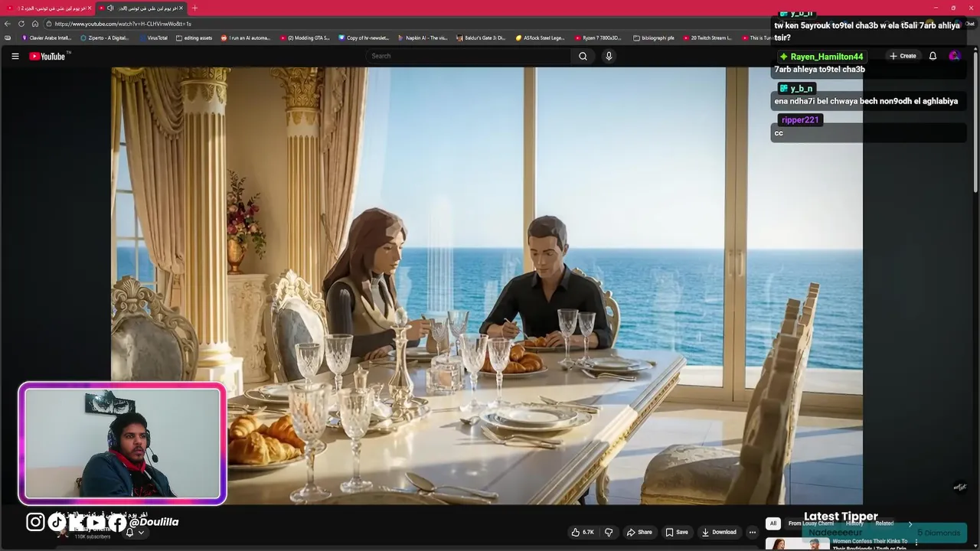
Task: Save the video to a playlist
Action: pos(677,532)
